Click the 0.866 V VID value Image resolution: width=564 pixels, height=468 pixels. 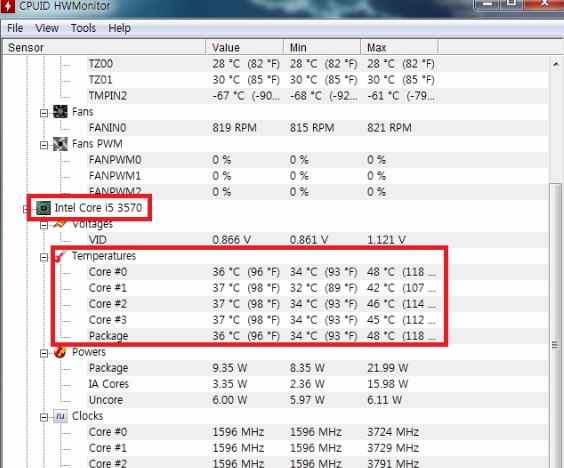tap(231, 240)
